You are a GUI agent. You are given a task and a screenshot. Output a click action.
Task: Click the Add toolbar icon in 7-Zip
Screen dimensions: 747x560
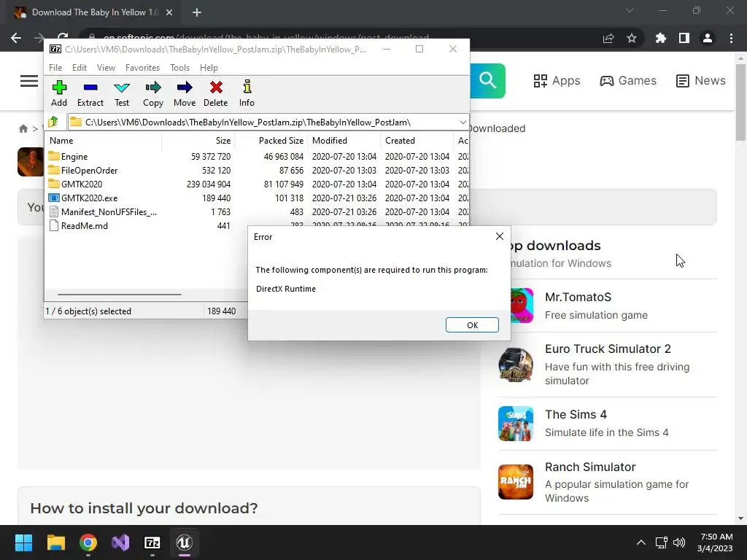pos(59,93)
